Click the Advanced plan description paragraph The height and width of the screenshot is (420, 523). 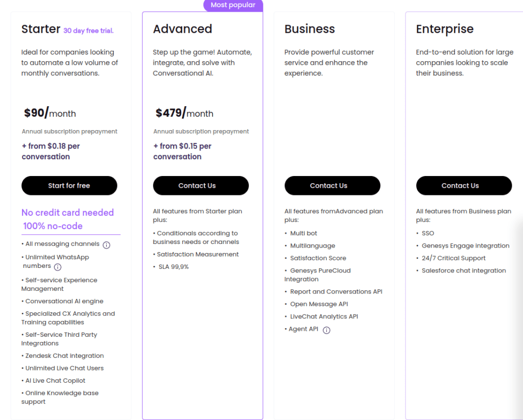click(202, 63)
